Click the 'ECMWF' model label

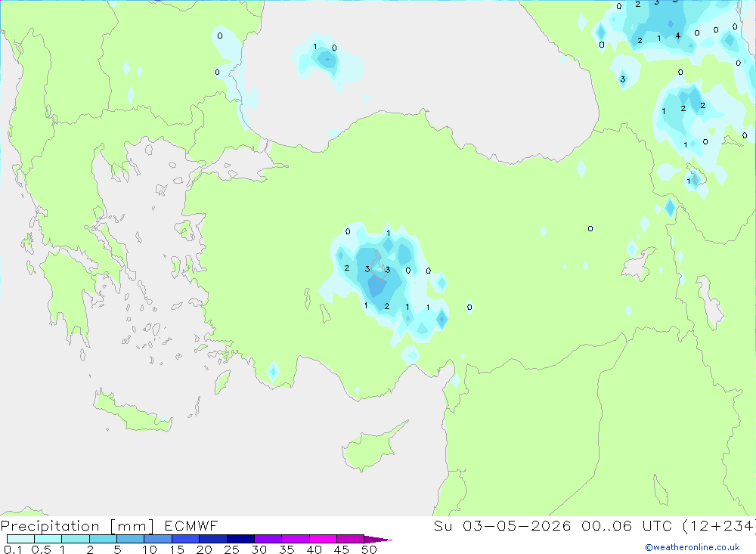pos(191,526)
